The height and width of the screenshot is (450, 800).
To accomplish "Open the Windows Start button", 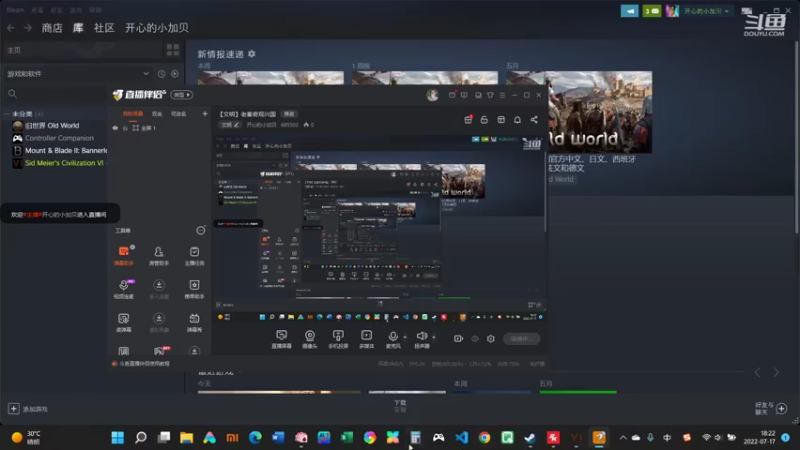I will click(118, 438).
